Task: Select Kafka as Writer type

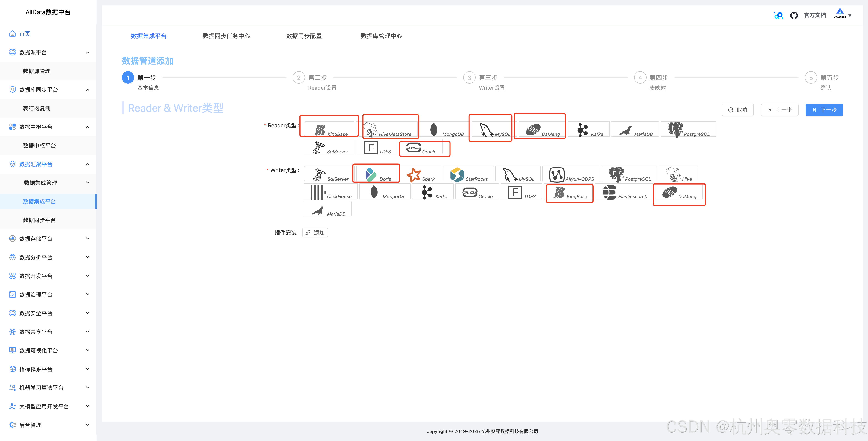Action: [433, 192]
